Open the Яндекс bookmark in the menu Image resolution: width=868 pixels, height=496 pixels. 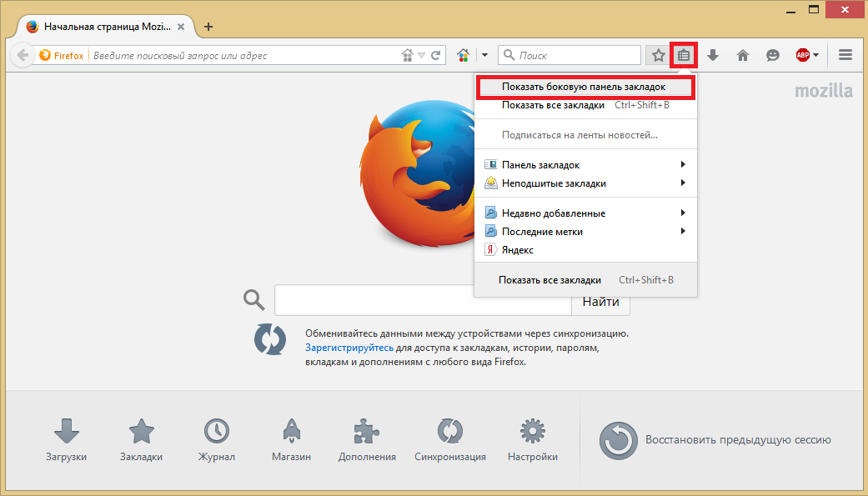[x=585, y=249]
